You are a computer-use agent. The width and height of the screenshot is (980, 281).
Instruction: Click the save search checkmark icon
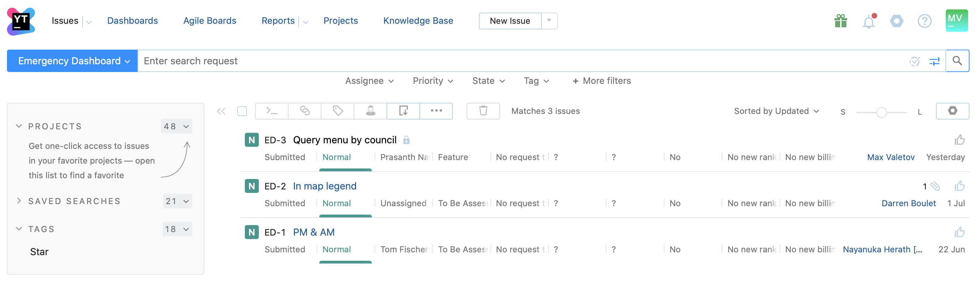tap(915, 61)
